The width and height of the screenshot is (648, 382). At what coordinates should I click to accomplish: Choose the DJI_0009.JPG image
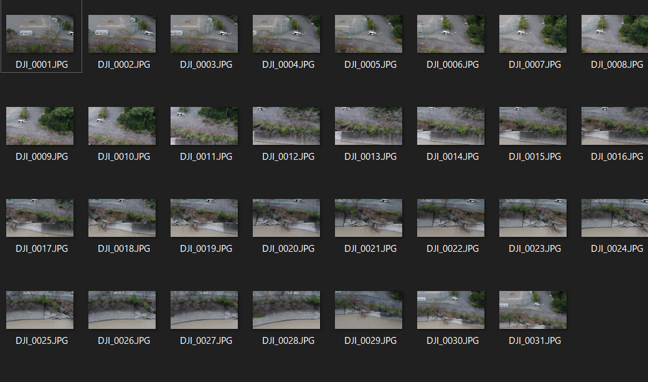pyautogui.click(x=40, y=126)
